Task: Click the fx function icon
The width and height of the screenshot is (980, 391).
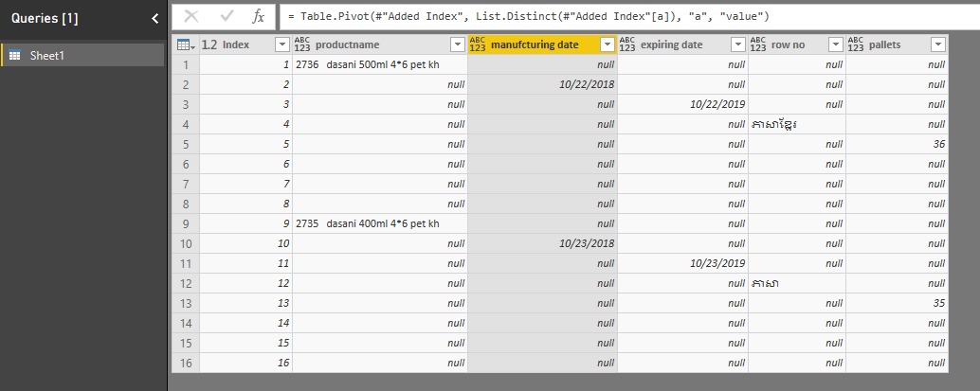Action: click(x=258, y=17)
